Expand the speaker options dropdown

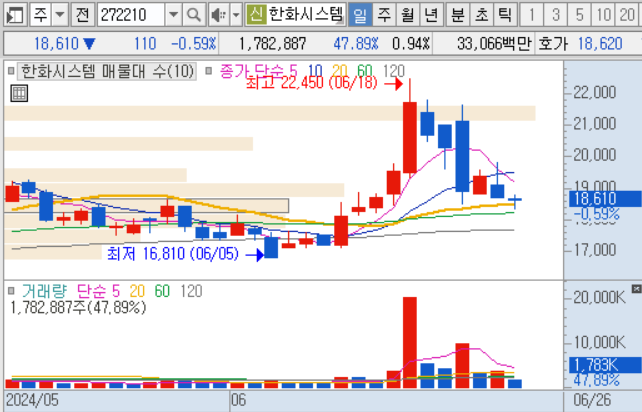click(x=236, y=15)
